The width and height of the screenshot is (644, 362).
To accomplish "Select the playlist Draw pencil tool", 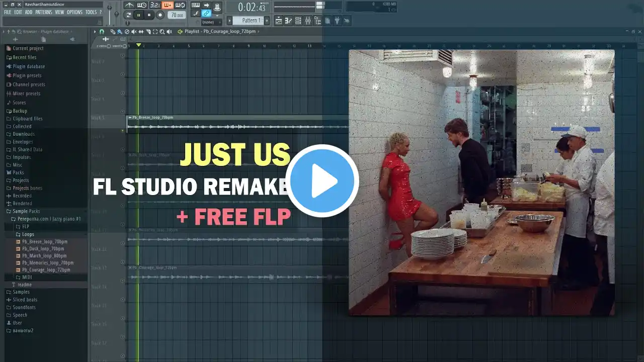I will tap(113, 32).
